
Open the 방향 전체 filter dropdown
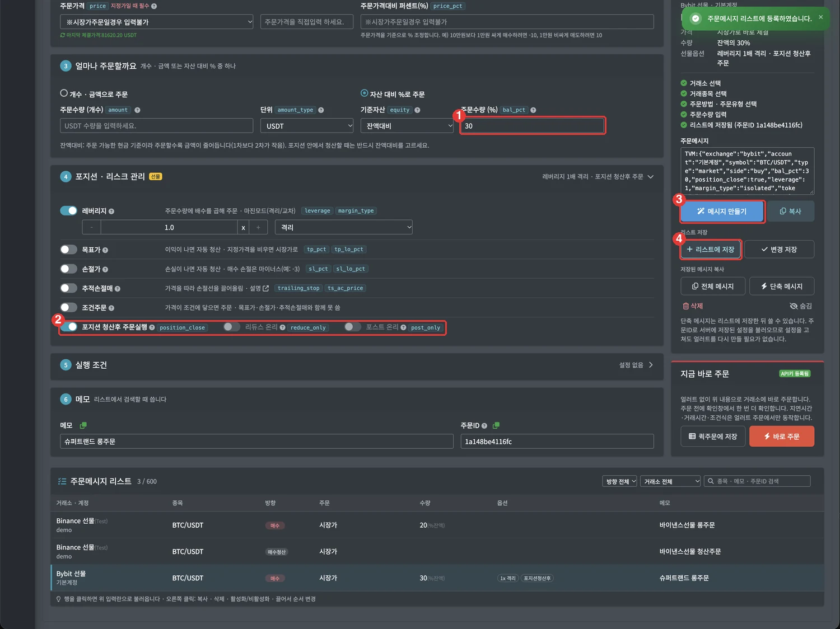pos(619,481)
